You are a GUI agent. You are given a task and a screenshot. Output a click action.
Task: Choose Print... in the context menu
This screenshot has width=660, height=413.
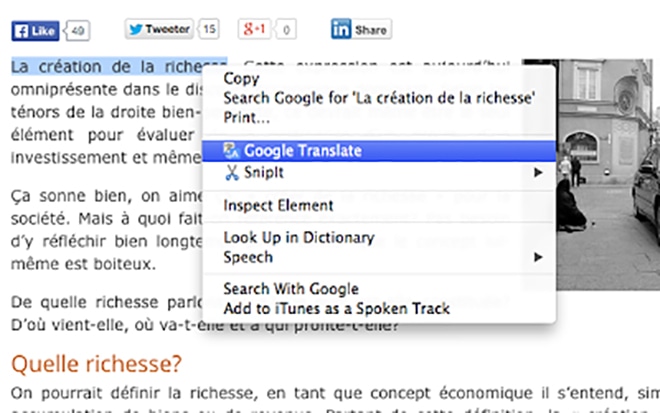coord(246,118)
